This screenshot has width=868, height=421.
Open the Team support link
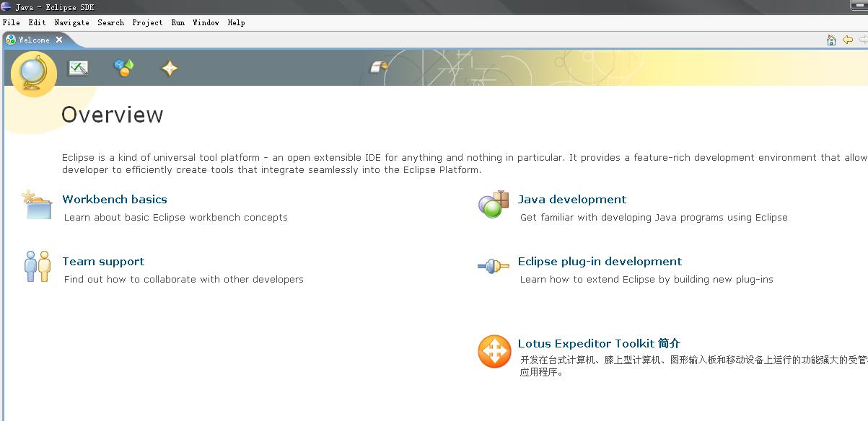[103, 262]
